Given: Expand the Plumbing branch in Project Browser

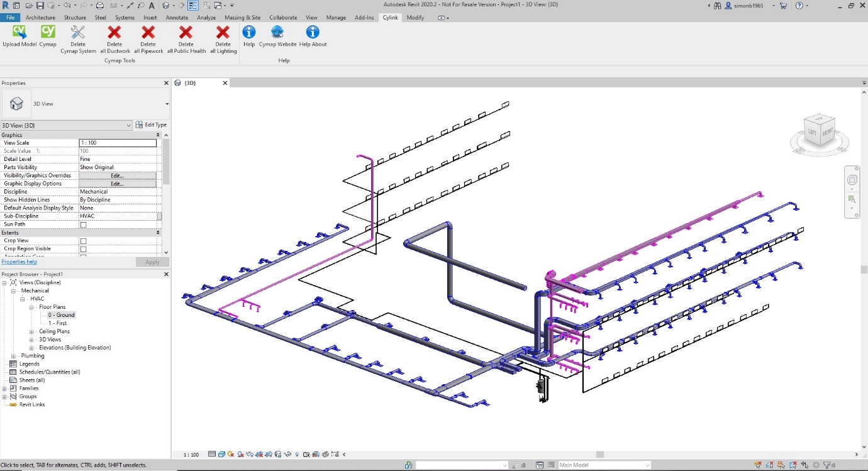Looking at the screenshot, I should [x=13, y=356].
